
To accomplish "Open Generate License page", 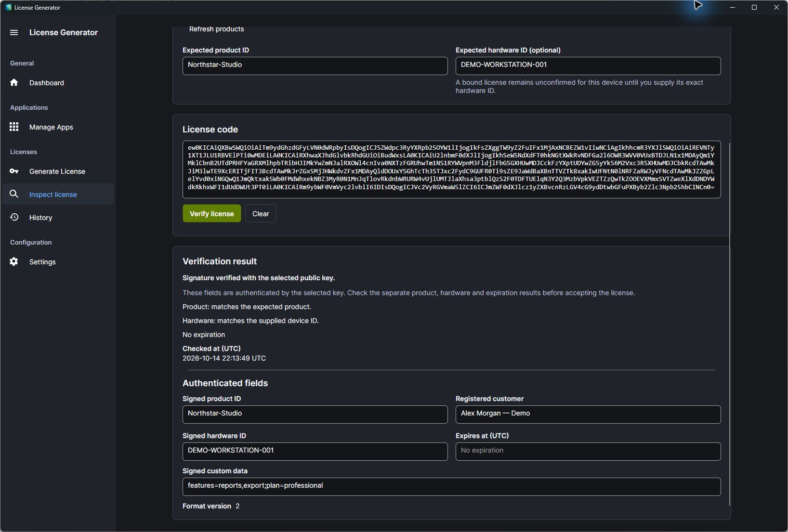I will pos(58,171).
